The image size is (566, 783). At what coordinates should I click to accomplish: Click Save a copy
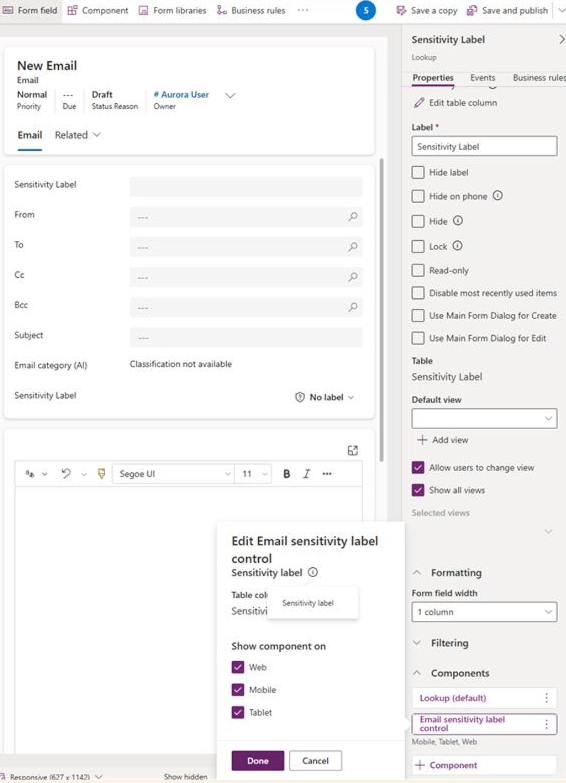point(427,10)
